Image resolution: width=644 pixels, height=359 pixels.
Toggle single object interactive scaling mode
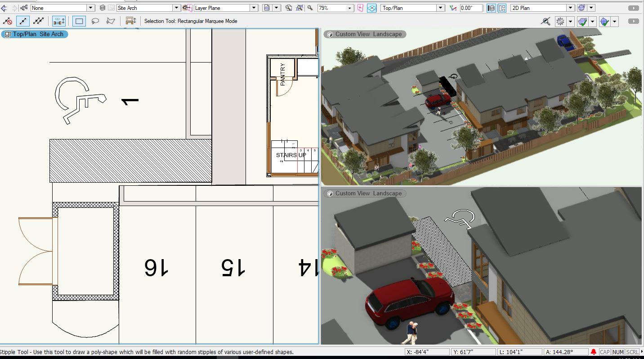click(x=23, y=21)
